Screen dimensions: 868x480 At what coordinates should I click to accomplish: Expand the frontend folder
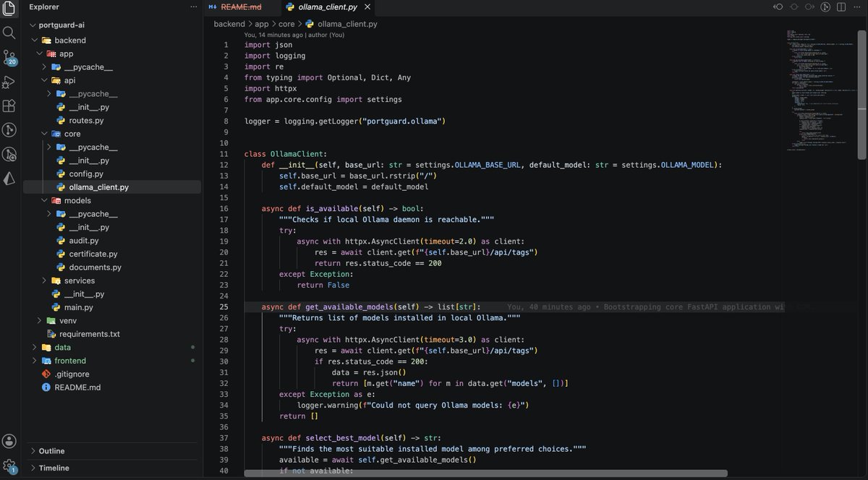click(35, 361)
